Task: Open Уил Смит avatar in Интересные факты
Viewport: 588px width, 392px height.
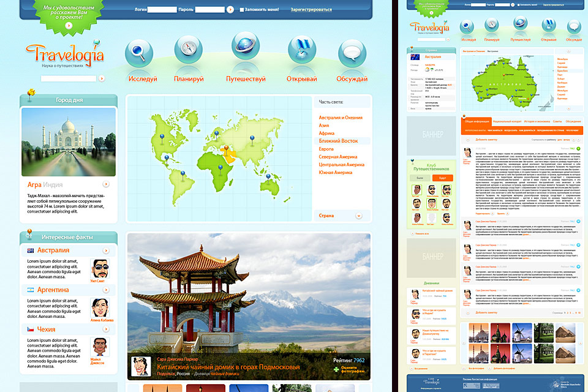Action: (100, 269)
